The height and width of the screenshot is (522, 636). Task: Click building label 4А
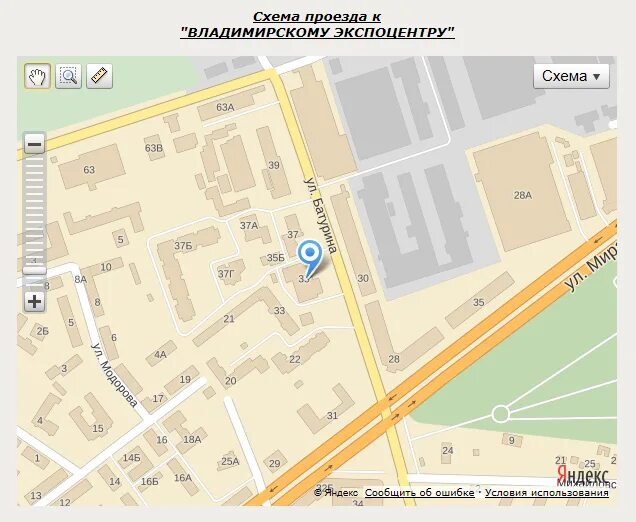point(160,354)
